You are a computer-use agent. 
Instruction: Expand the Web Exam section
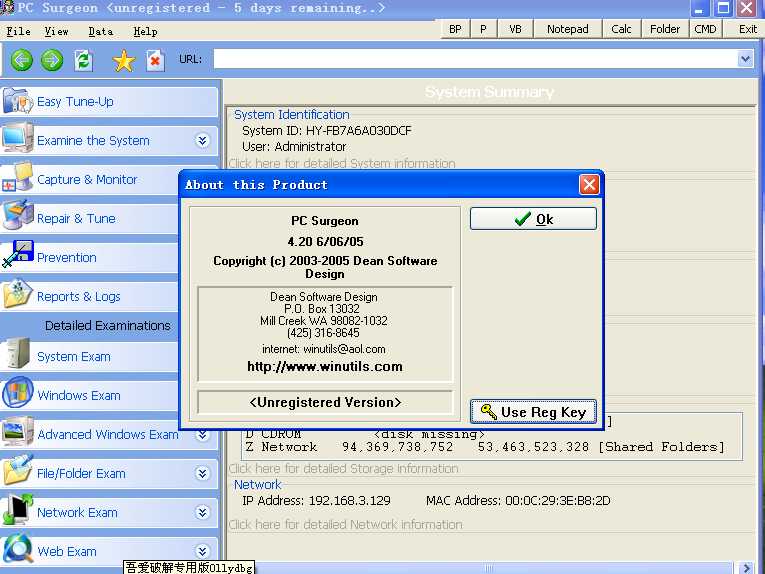(202, 551)
